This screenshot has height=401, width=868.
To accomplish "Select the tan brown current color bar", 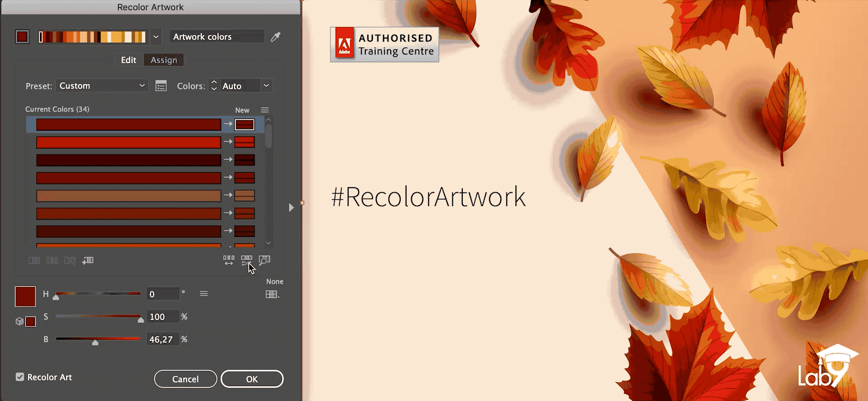I will tap(129, 196).
